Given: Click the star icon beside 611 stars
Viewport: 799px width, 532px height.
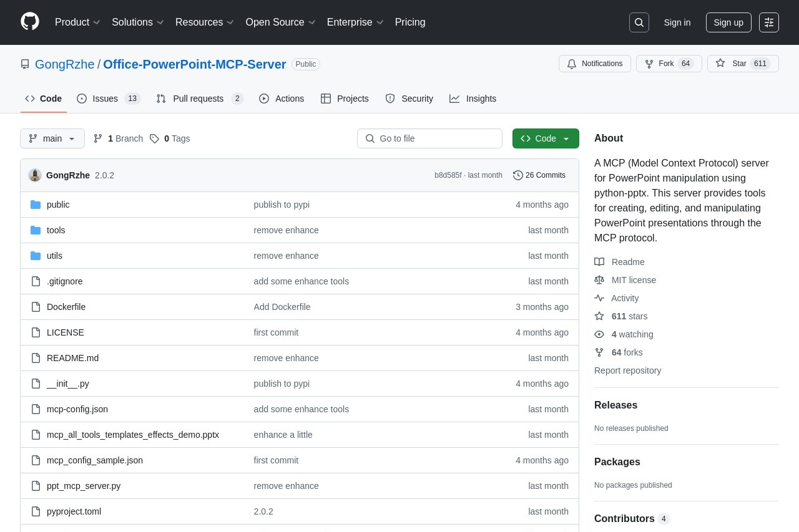Looking at the screenshot, I should 599,316.
